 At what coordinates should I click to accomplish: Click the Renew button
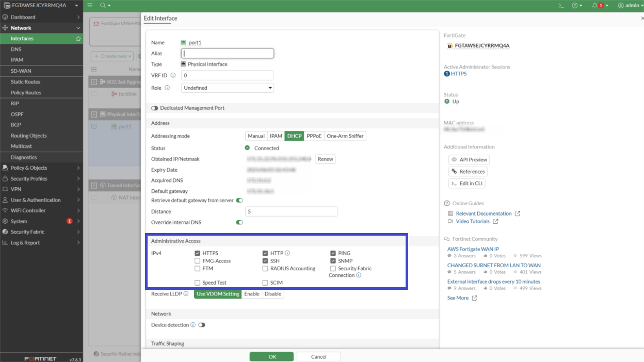coord(325,159)
